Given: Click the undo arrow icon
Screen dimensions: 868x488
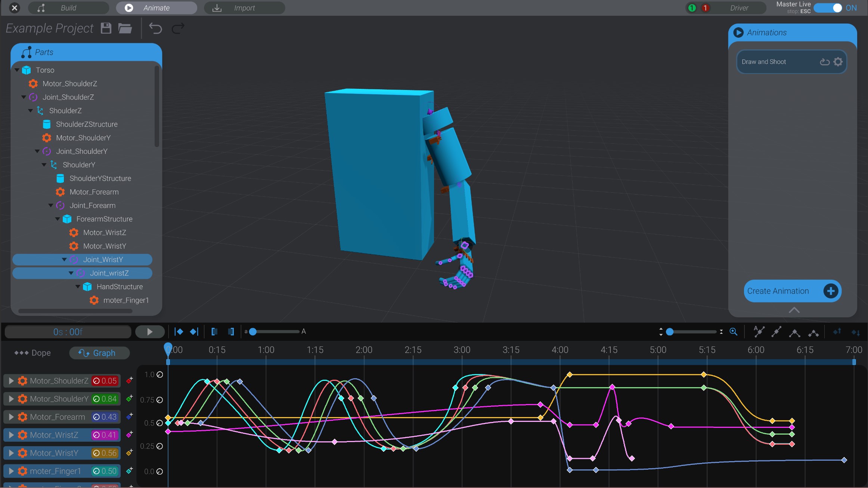Looking at the screenshot, I should tap(155, 28).
